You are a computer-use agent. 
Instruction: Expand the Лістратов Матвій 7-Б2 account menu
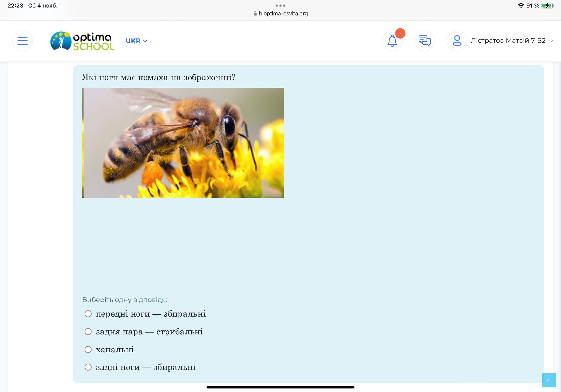512,41
